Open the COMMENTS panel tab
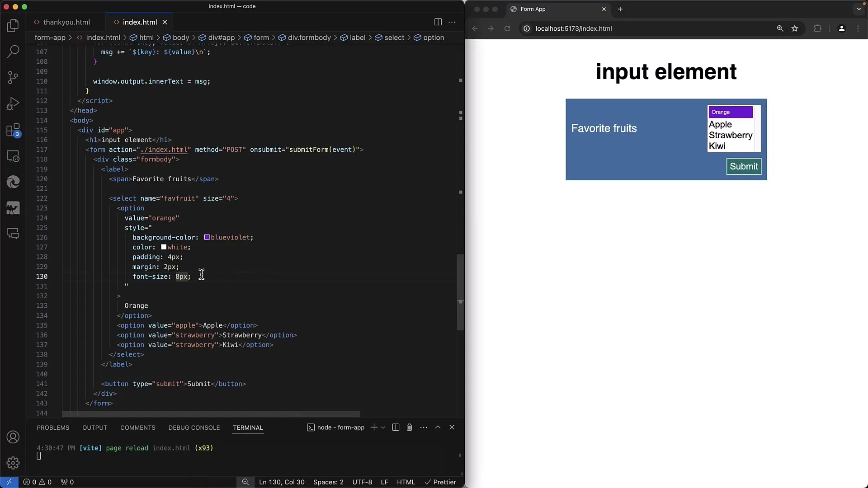 tap(138, 427)
